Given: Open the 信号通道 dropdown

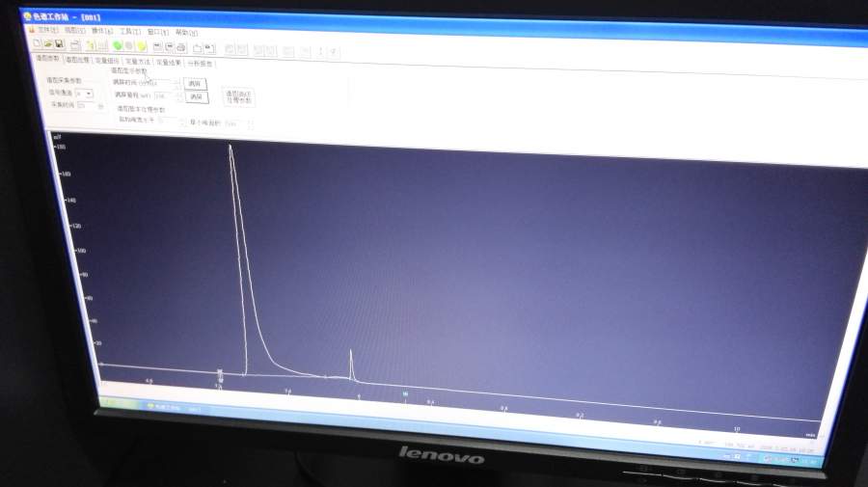Looking at the screenshot, I should (x=84, y=94).
